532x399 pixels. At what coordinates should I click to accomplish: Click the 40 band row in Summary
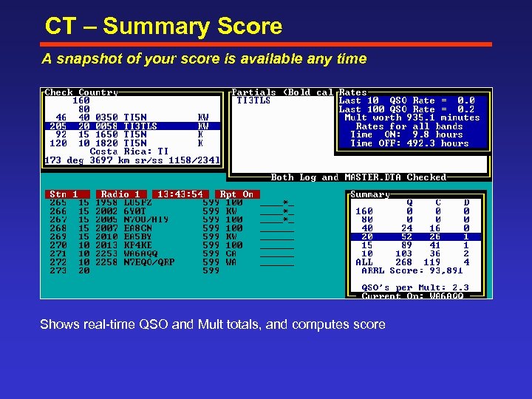click(x=415, y=228)
